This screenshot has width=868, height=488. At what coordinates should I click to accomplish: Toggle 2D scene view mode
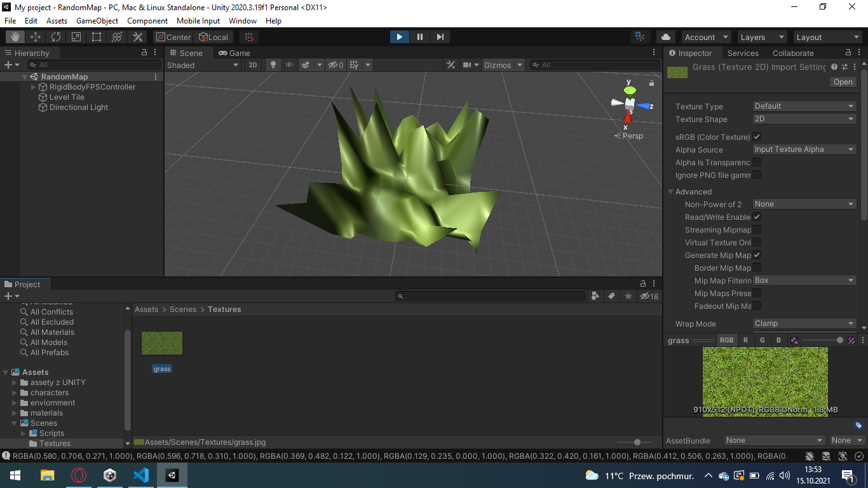(x=253, y=65)
